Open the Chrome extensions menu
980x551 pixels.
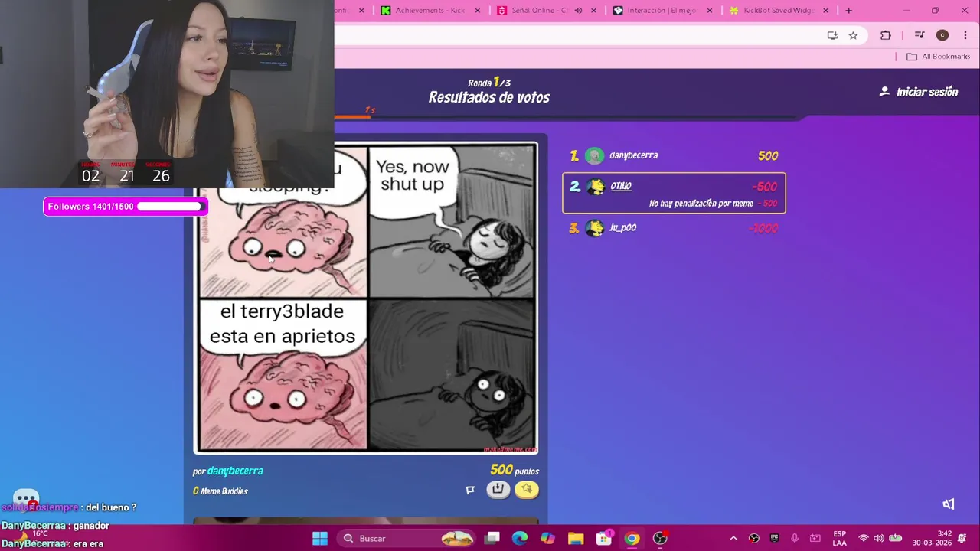pos(886,35)
